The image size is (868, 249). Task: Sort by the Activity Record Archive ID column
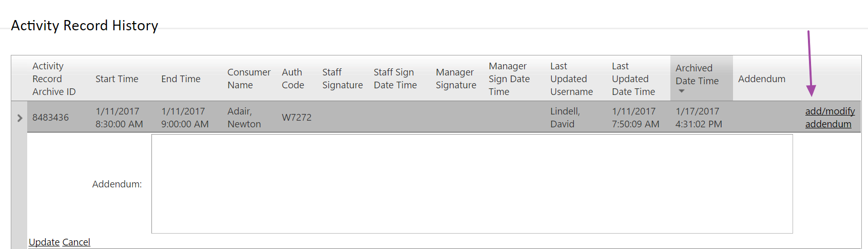54,79
